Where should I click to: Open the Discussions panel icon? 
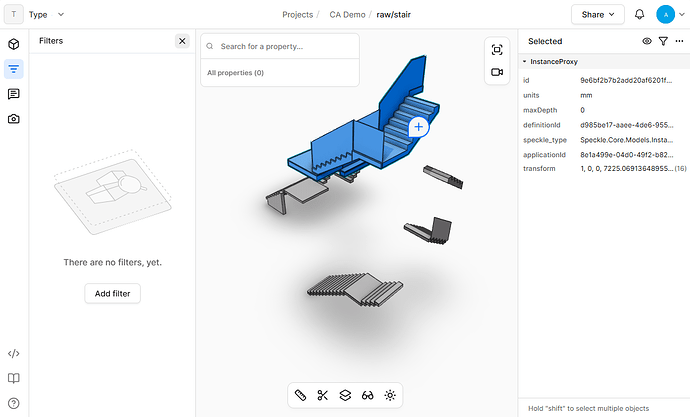(x=14, y=94)
